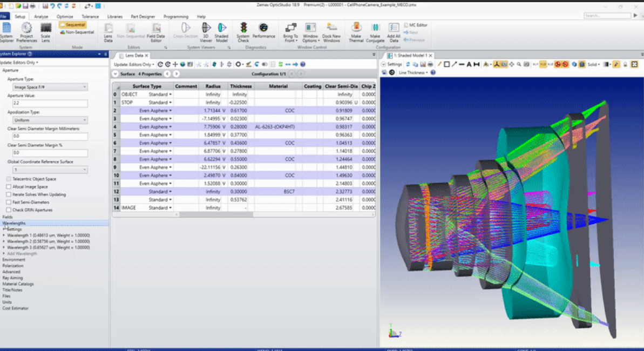Open the Lens Data editor from the ribbon

point(108,32)
